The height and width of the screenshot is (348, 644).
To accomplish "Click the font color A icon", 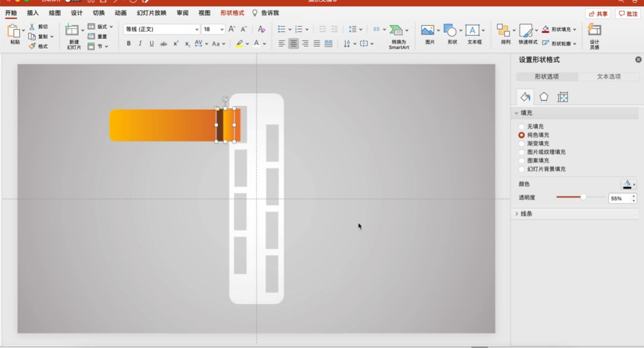I will point(256,43).
